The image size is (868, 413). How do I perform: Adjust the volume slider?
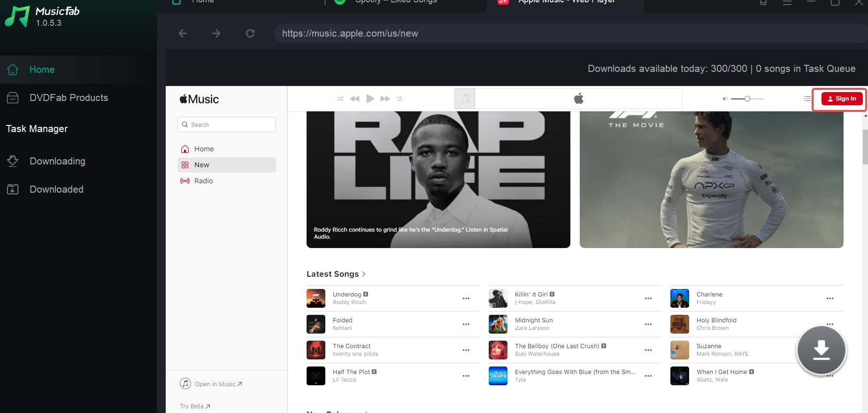[747, 99]
